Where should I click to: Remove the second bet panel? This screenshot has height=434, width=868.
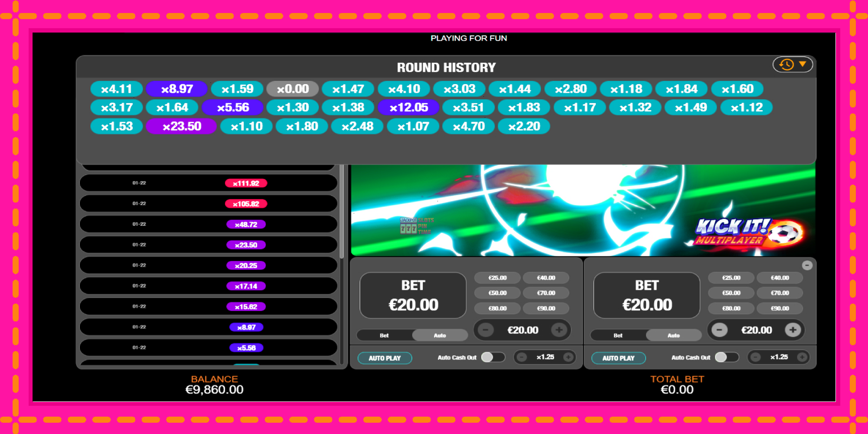(x=807, y=265)
